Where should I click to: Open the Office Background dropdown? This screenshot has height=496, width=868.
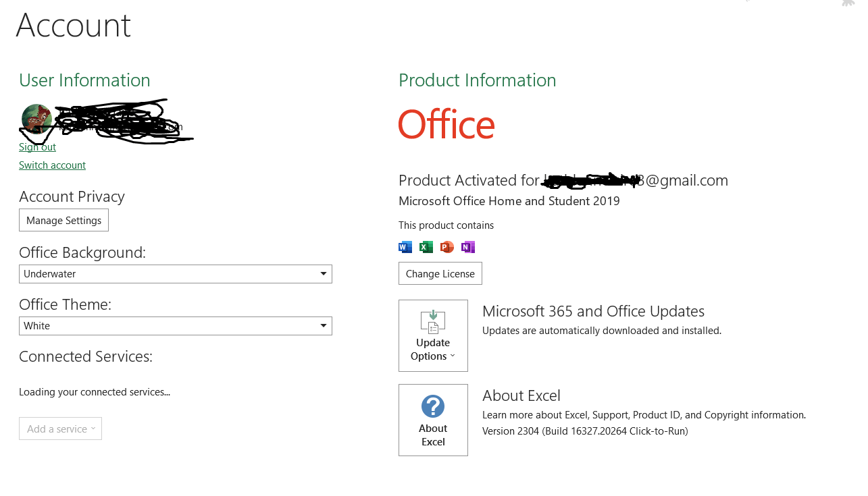coord(324,274)
